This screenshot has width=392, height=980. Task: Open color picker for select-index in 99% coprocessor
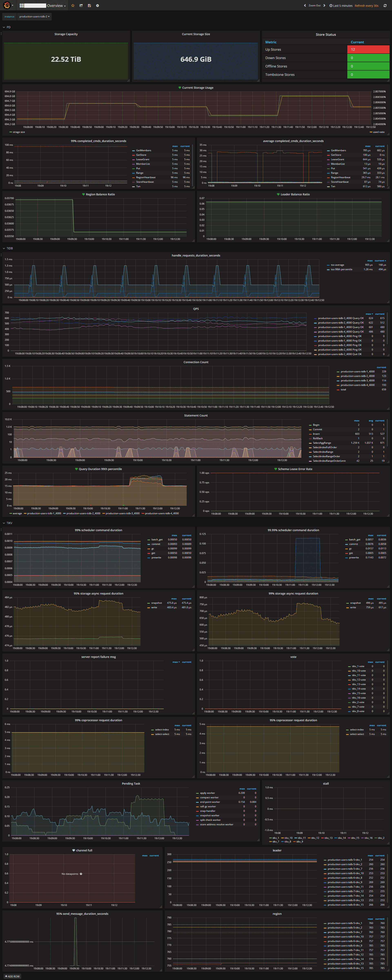153,730
